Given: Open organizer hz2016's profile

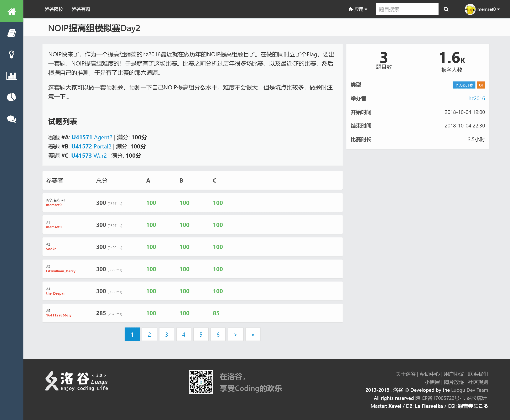Looking at the screenshot, I should pyautogui.click(x=477, y=98).
